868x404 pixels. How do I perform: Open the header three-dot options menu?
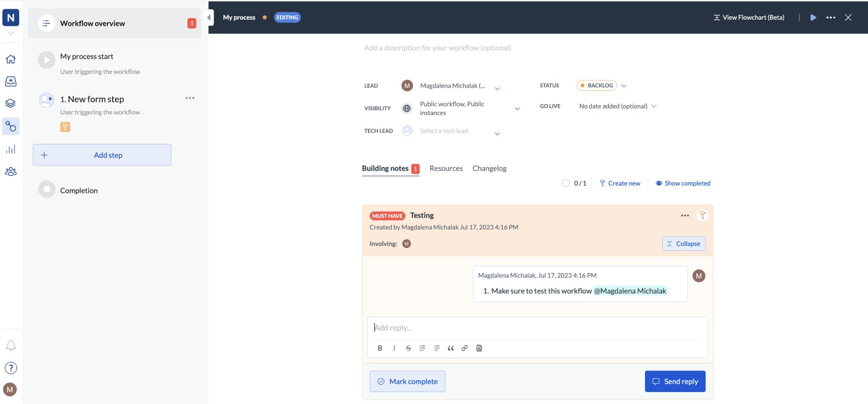click(831, 17)
